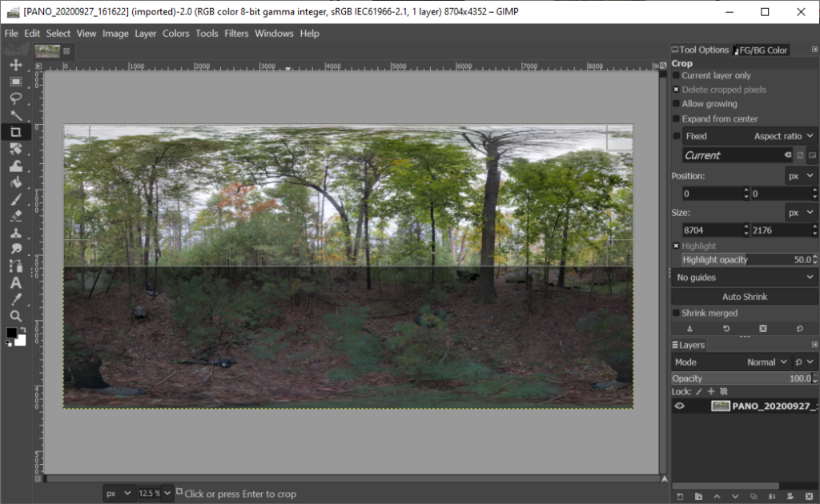Screen dimensions: 820x504
Task: Select the Text tool
Action: pyautogui.click(x=15, y=282)
